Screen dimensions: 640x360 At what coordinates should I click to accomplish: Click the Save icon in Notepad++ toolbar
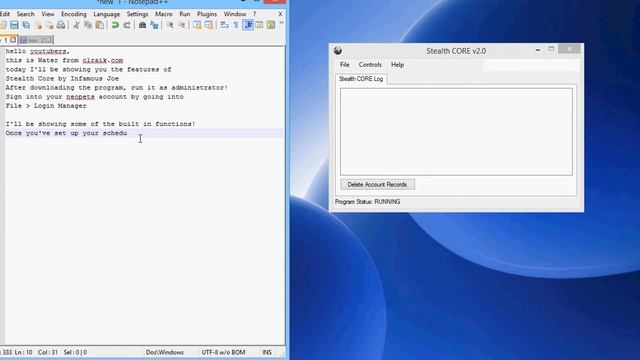point(14,25)
